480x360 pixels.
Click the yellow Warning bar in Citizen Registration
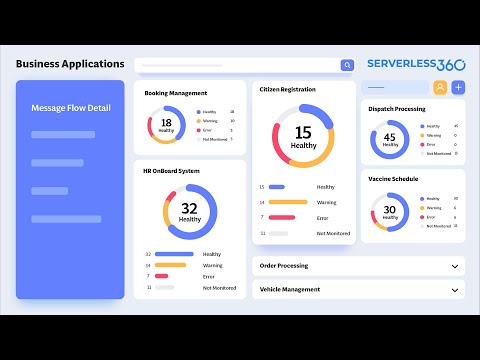[288, 202]
